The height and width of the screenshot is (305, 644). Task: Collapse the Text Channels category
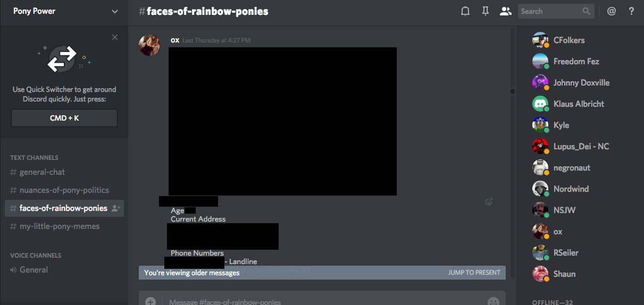(34, 158)
